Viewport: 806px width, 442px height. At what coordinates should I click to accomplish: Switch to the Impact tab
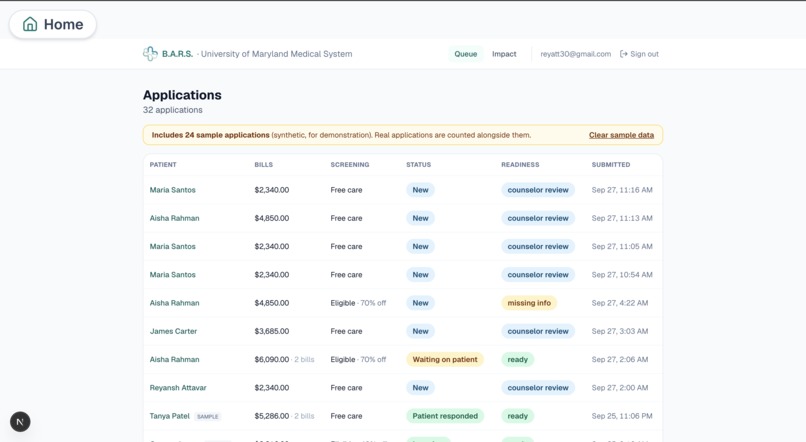504,54
